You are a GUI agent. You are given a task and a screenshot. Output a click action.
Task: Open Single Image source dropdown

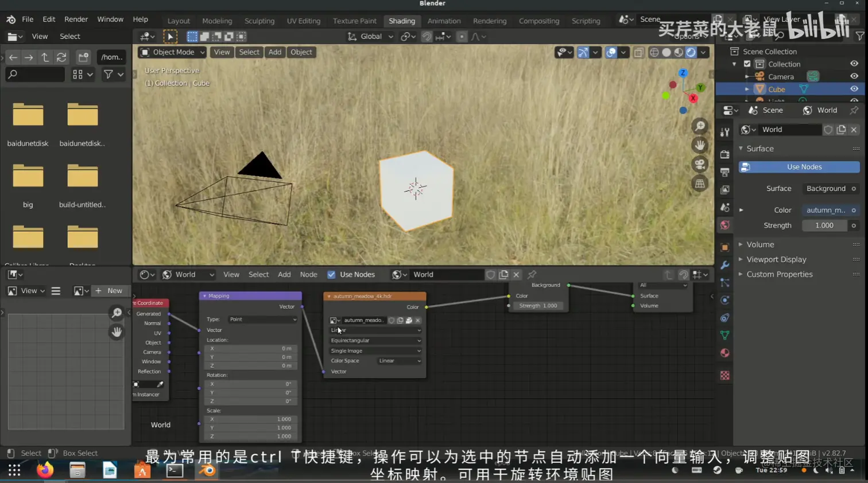(375, 350)
